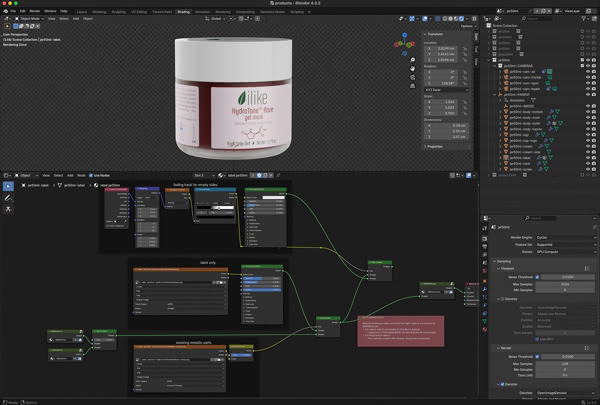The width and height of the screenshot is (600, 405).
Task: Hide jar50ml-CAMERAS collection with its eye icon
Action: [588, 66]
